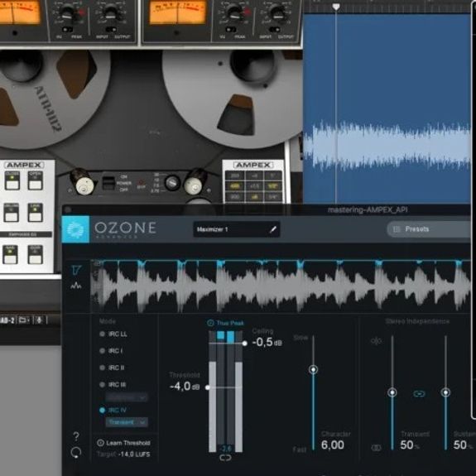Image resolution: width=476 pixels, height=476 pixels.
Task: Click the Ampex tape machine Power switch
Action: point(108,183)
